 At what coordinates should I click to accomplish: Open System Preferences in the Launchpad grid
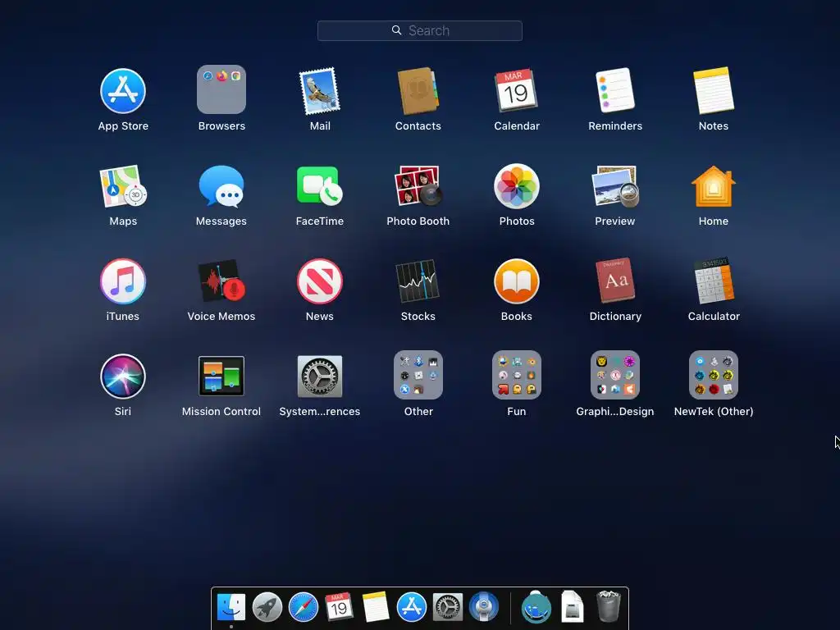click(x=320, y=376)
